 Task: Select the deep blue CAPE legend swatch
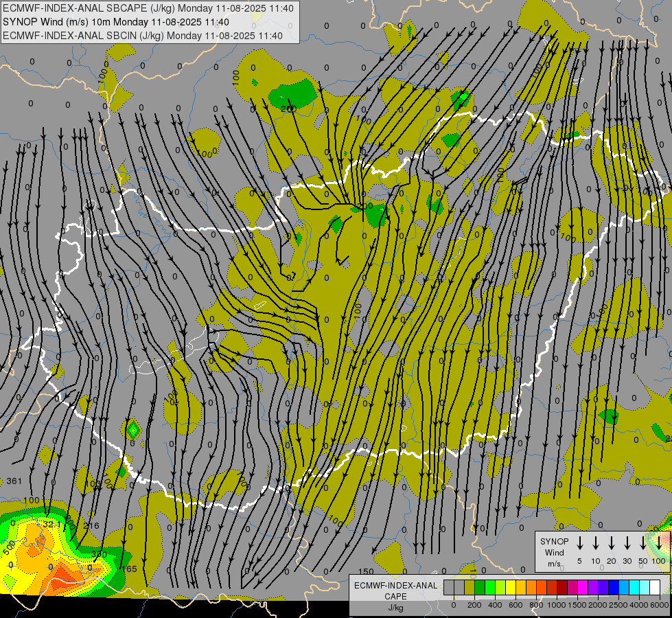click(x=613, y=587)
